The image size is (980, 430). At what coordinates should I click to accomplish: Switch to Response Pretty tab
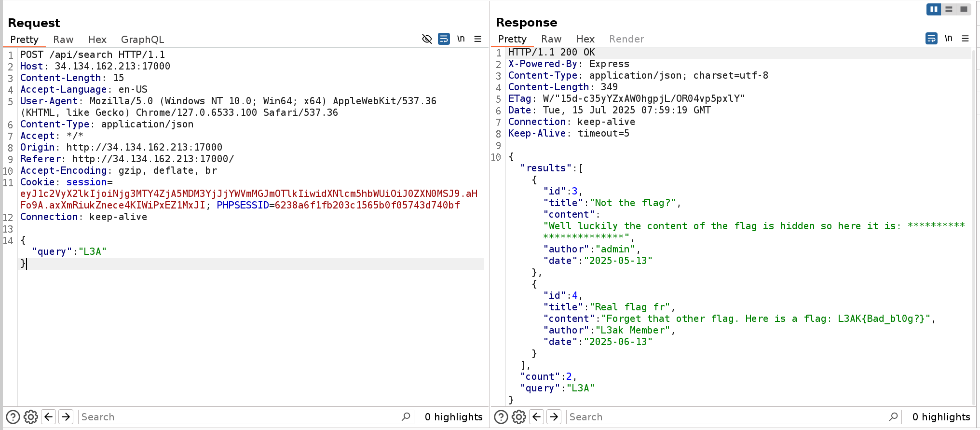(512, 39)
